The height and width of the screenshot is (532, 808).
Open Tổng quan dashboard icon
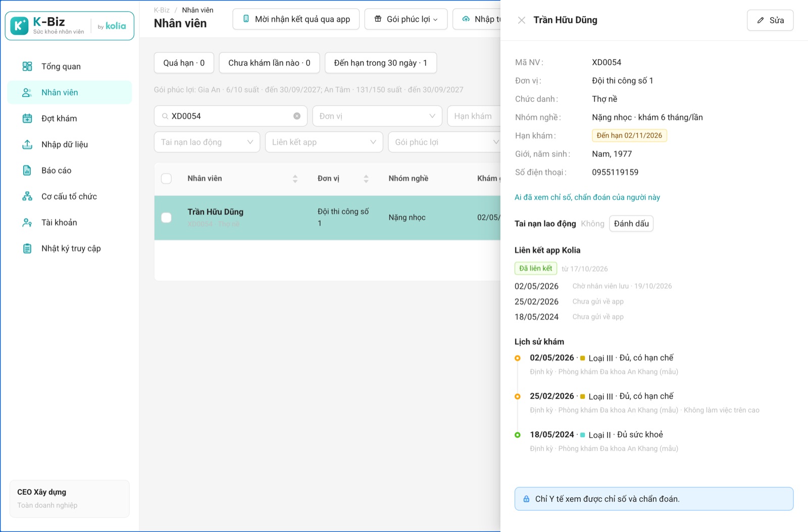point(27,66)
